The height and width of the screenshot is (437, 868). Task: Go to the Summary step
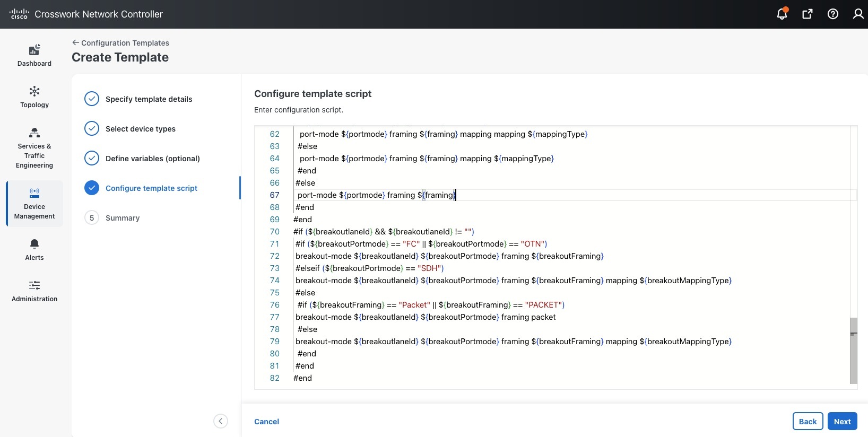pos(123,218)
